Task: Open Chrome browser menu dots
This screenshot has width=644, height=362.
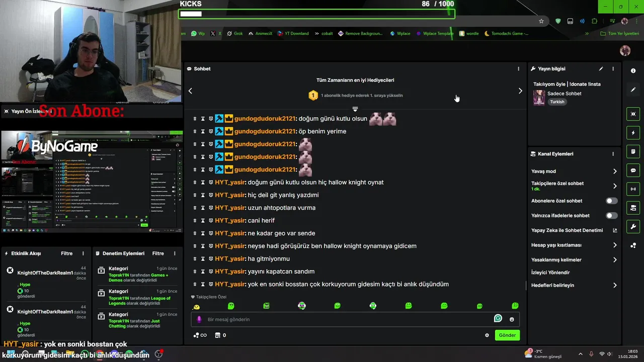Action: pyautogui.click(x=637, y=21)
